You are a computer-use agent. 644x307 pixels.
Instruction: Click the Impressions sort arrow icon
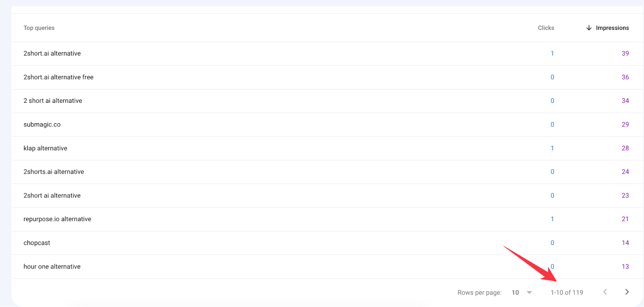click(589, 28)
